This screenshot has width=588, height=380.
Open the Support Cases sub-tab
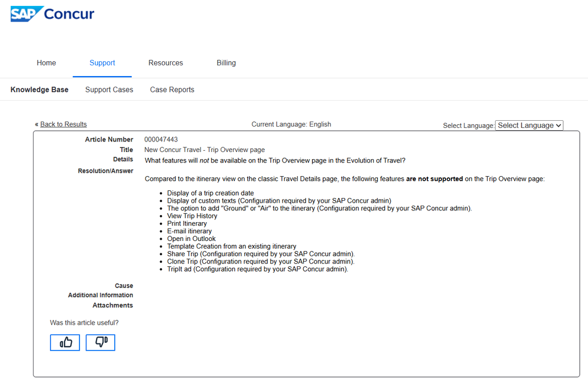click(x=109, y=90)
